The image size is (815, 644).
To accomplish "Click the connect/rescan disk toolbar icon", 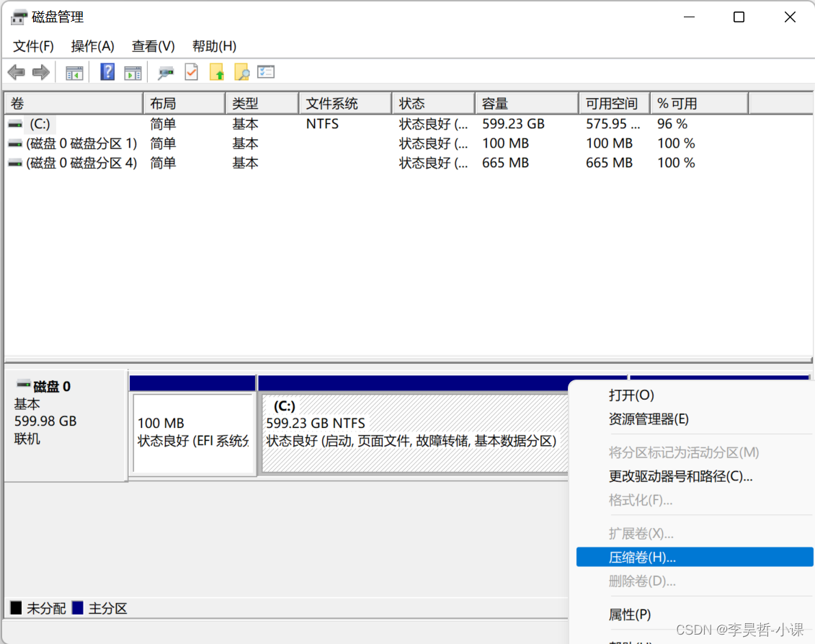I will [x=166, y=72].
